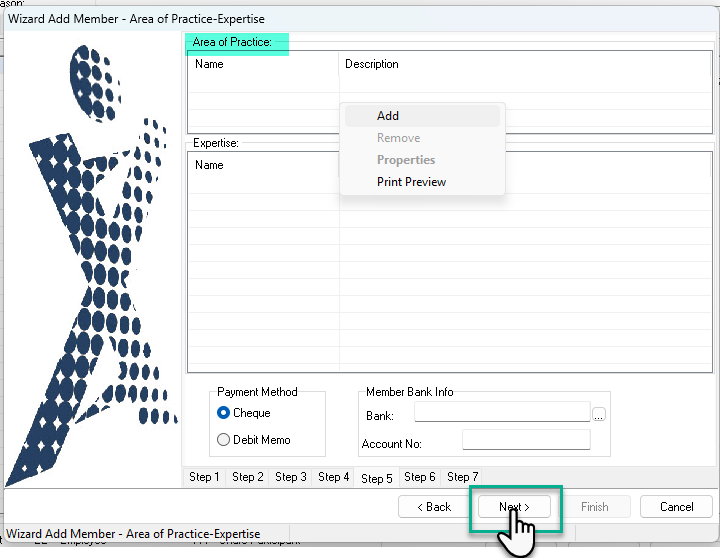Switch to the Step 1 tab
This screenshot has height=558, width=720.
click(204, 477)
